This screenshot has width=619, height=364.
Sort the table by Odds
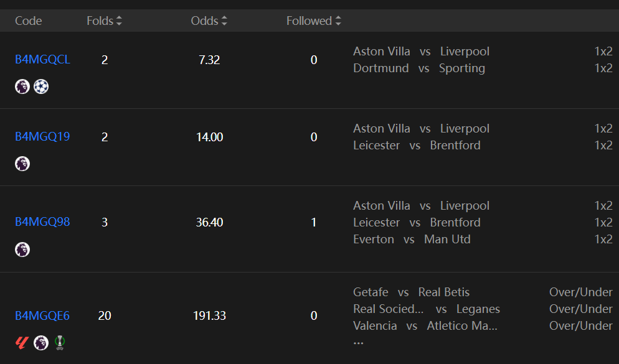pyautogui.click(x=209, y=21)
